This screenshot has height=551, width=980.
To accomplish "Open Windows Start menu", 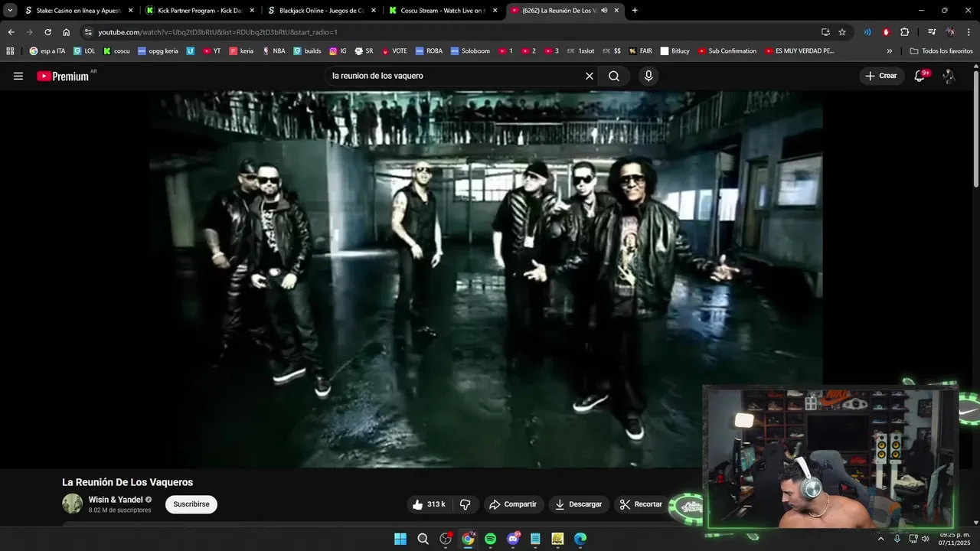I will (x=400, y=539).
